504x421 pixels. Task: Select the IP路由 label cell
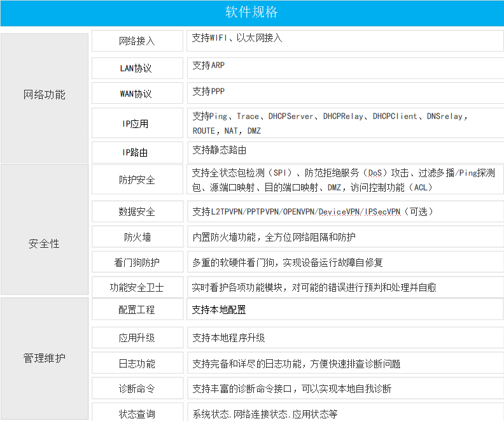coord(137,152)
